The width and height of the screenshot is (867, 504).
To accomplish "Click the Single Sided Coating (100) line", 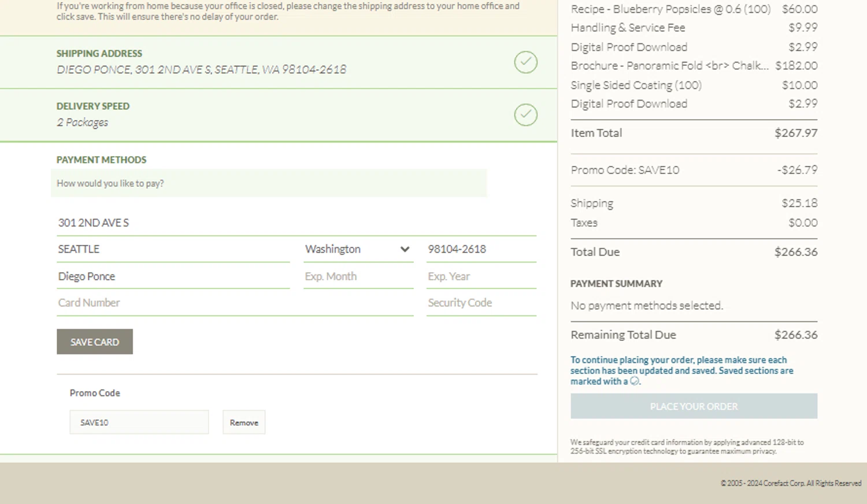I will [694, 85].
